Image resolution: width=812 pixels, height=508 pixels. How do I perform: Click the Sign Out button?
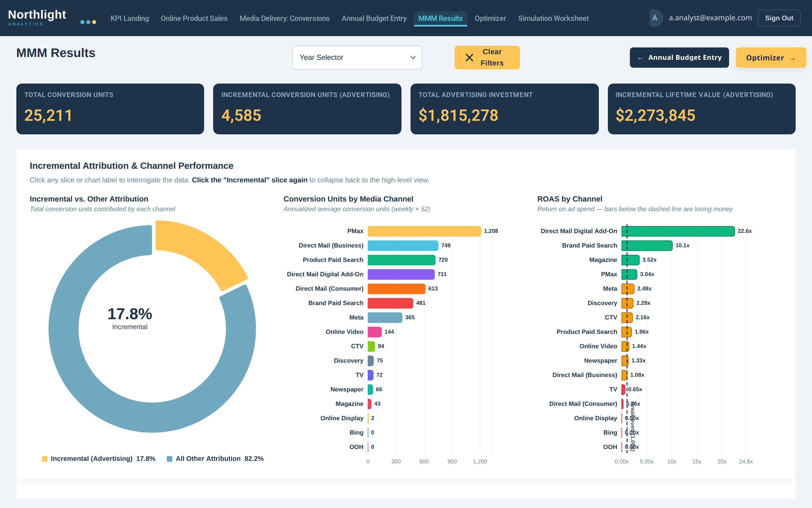click(779, 18)
